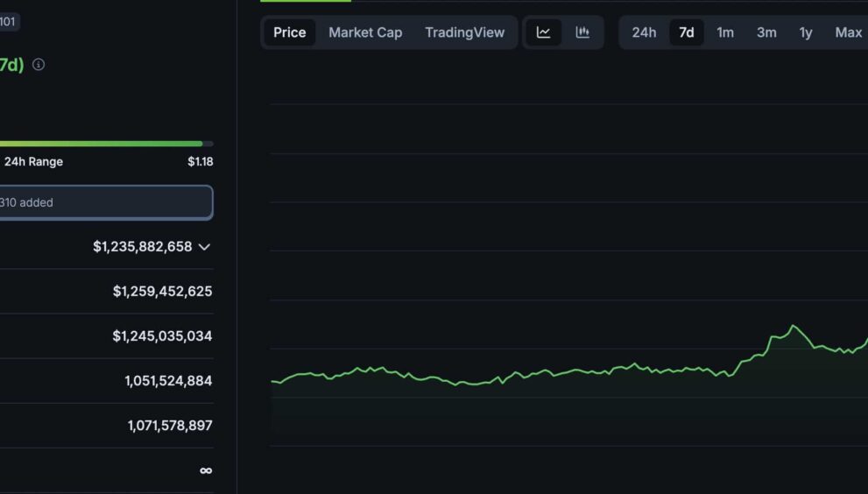Choose the 1y time range
Viewport: 868px width, 494px height.
[806, 32]
